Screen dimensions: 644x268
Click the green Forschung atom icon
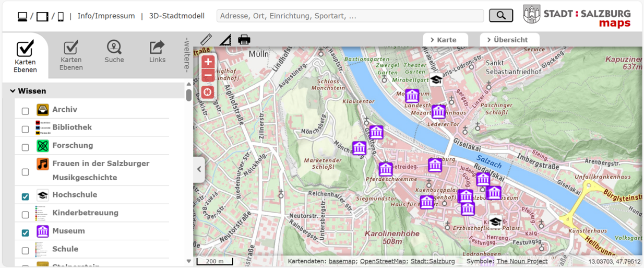point(43,146)
